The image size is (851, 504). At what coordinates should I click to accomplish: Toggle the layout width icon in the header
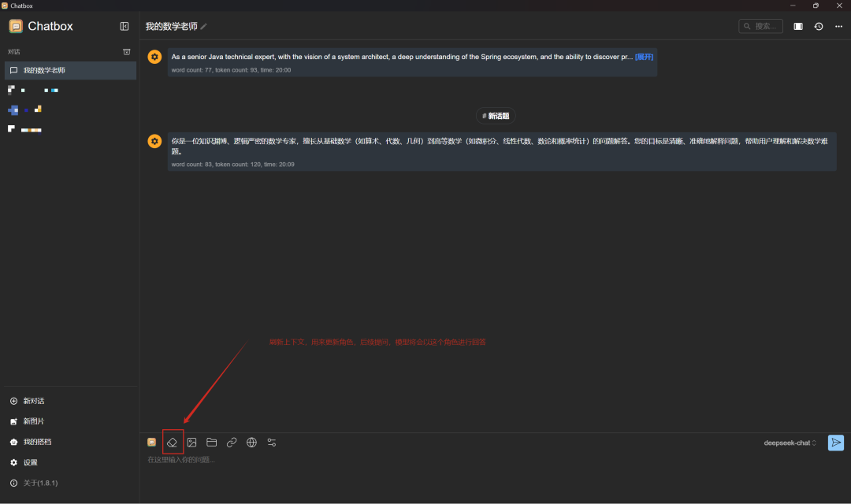click(797, 26)
